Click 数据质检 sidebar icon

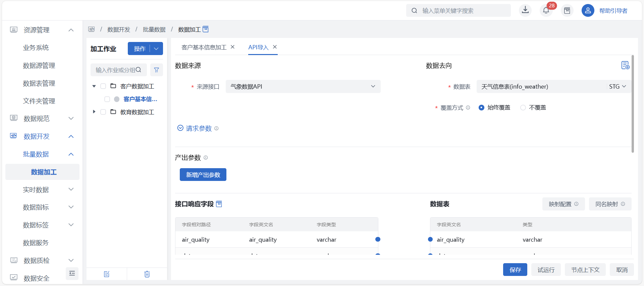pyautogui.click(x=13, y=260)
